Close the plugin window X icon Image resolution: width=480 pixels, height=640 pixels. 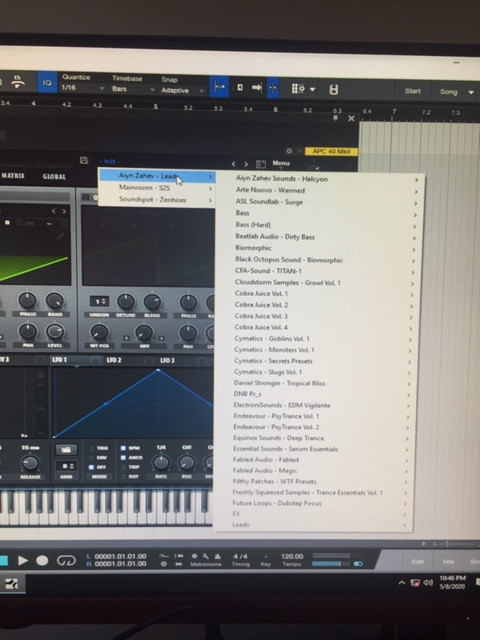(351, 119)
